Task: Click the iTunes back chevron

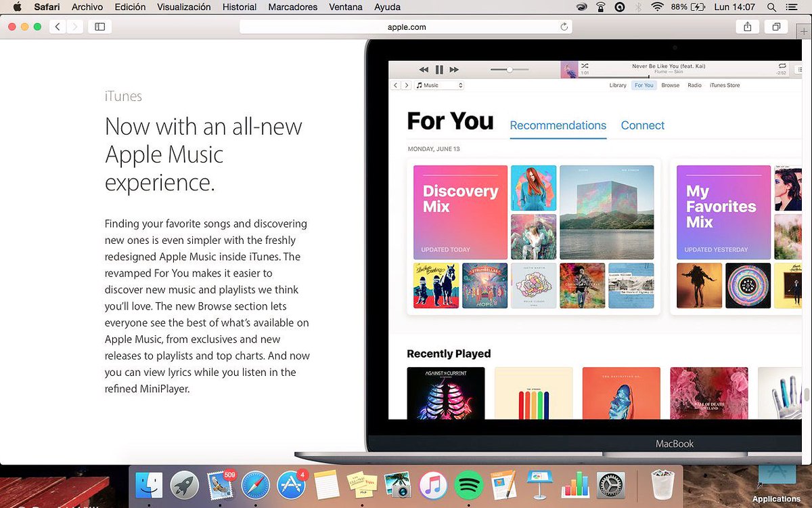Action: [x=397, y=85]
